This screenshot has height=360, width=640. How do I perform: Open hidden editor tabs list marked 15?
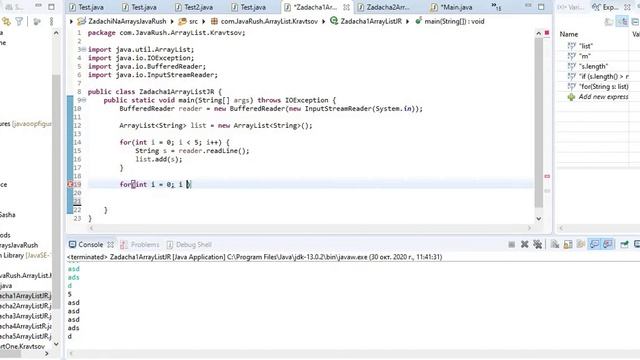click(x=496, y=7)
